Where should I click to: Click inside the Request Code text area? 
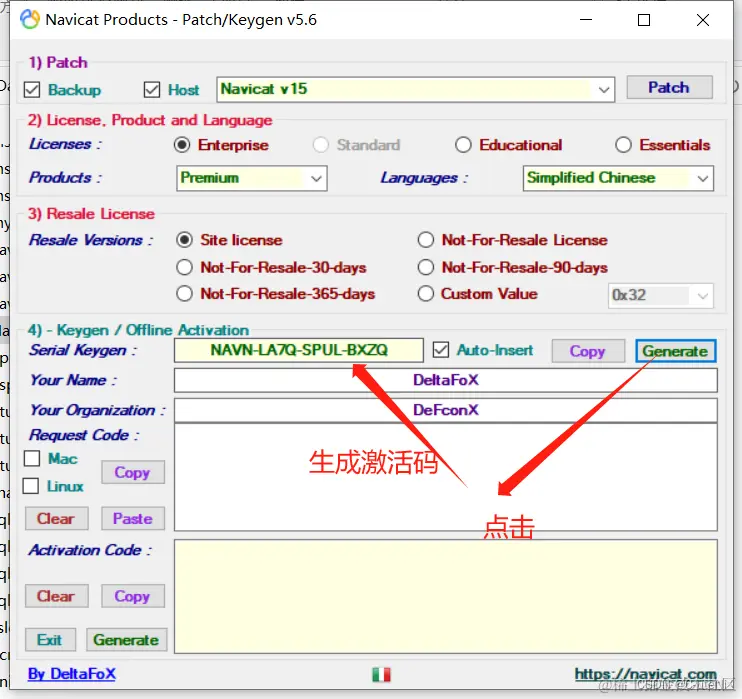[446, 478]
